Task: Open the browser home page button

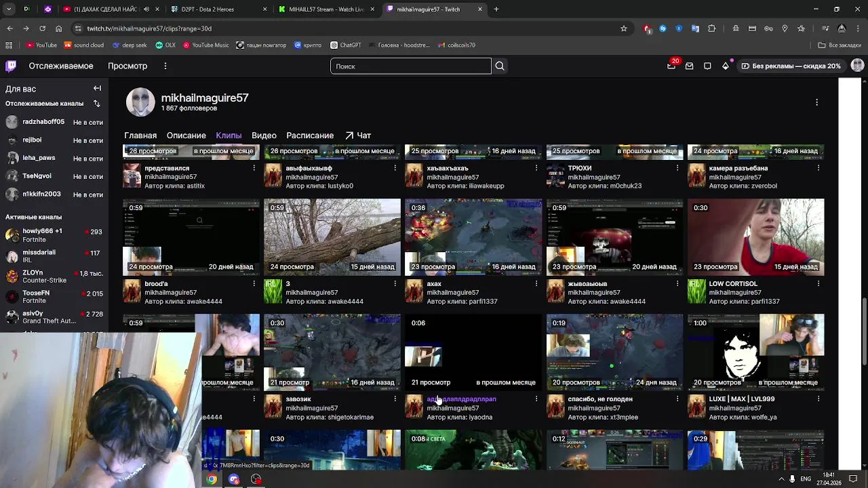Action: pos(58,28)
